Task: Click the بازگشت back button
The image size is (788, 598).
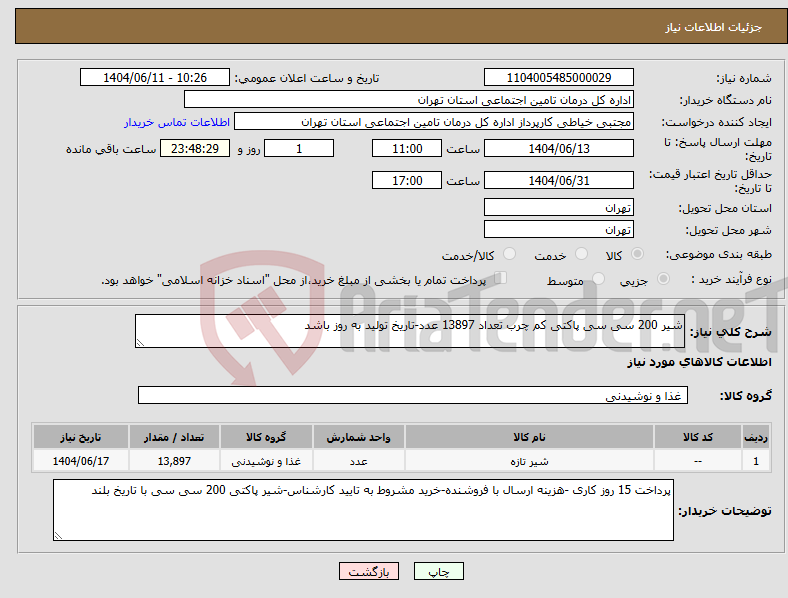Action: pyautogui.click(x=369, y=571)
